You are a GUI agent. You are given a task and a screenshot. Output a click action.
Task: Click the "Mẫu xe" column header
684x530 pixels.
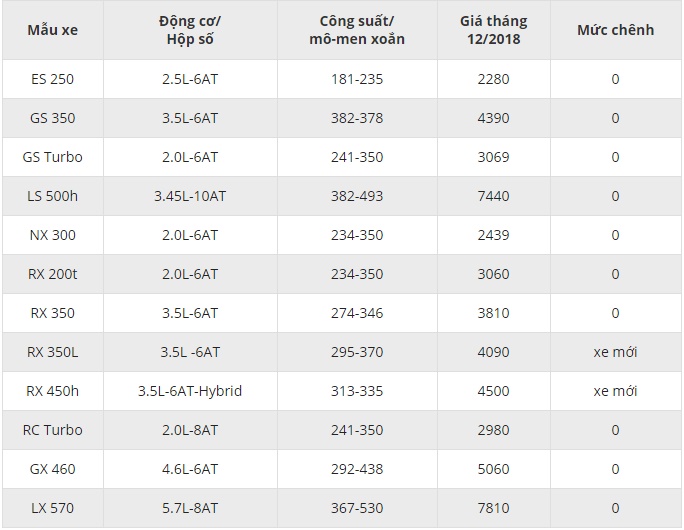pyautogui.click(x=53, y=30)
